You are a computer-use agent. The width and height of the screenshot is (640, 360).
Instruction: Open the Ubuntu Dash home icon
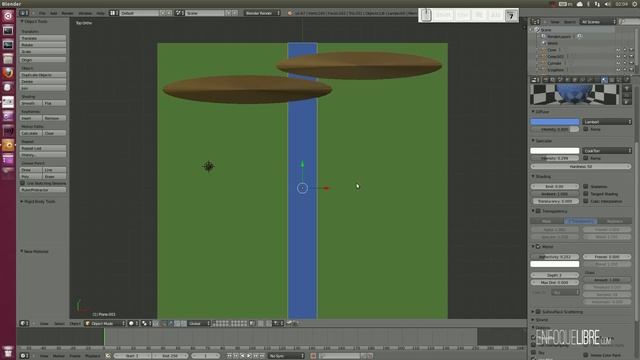pyautogui.click(x=8, y=16)
